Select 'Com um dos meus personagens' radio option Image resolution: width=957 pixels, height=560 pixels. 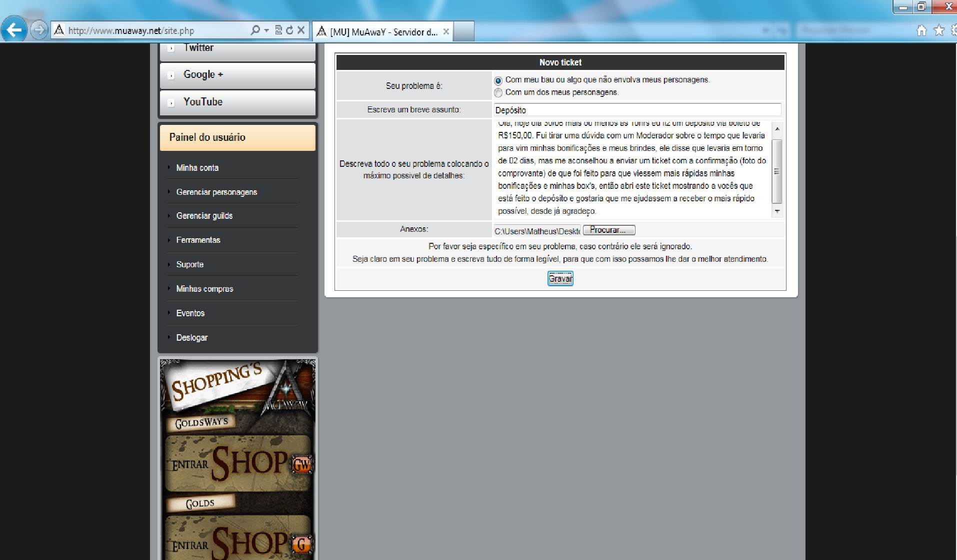498,93
